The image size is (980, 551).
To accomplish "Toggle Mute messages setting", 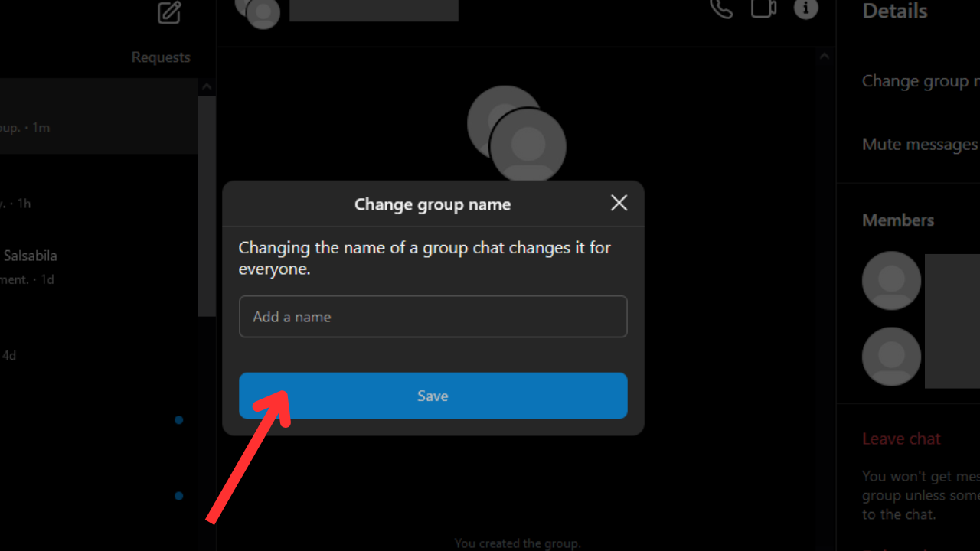I will click(x=920, y=144).
